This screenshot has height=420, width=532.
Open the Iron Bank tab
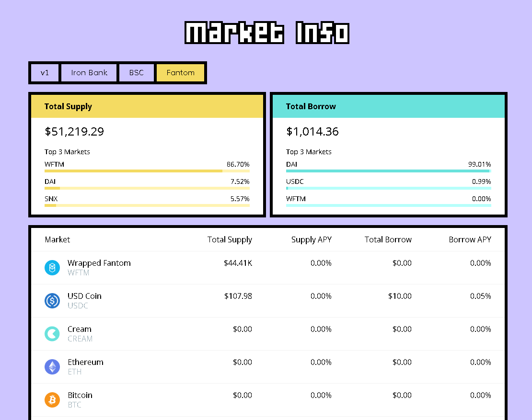click(x=89, y=73)
